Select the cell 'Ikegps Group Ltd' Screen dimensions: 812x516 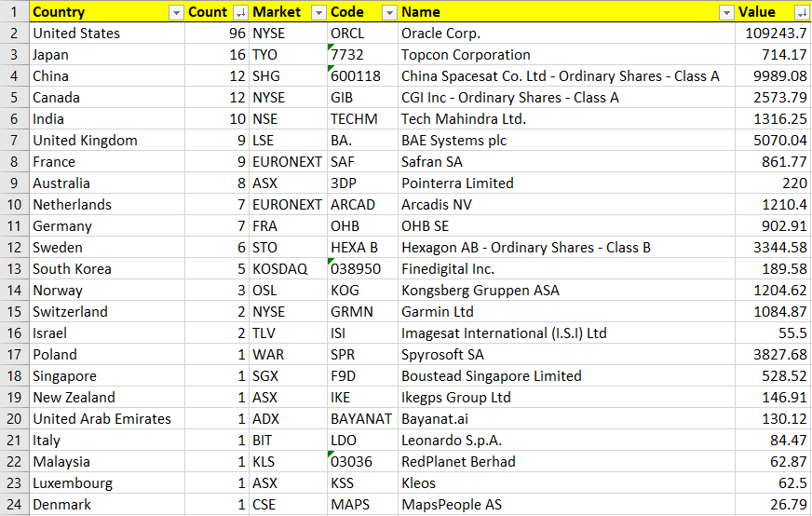click(566, 398)
